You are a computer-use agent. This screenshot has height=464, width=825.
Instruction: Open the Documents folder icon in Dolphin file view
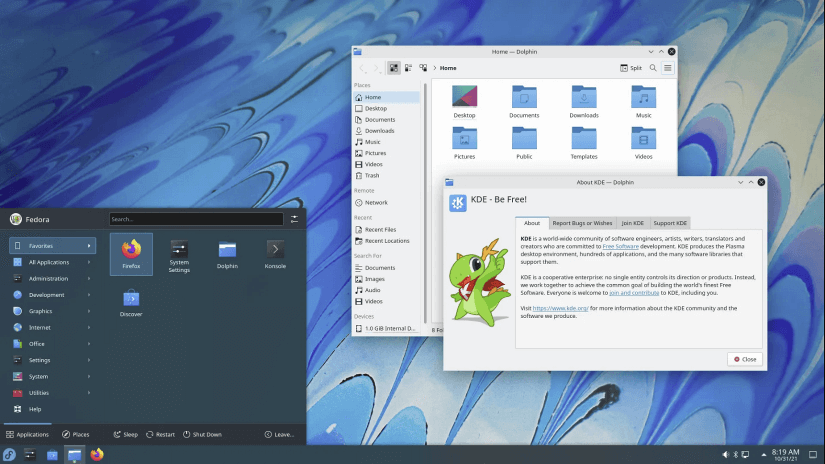[x=524, y=102]
